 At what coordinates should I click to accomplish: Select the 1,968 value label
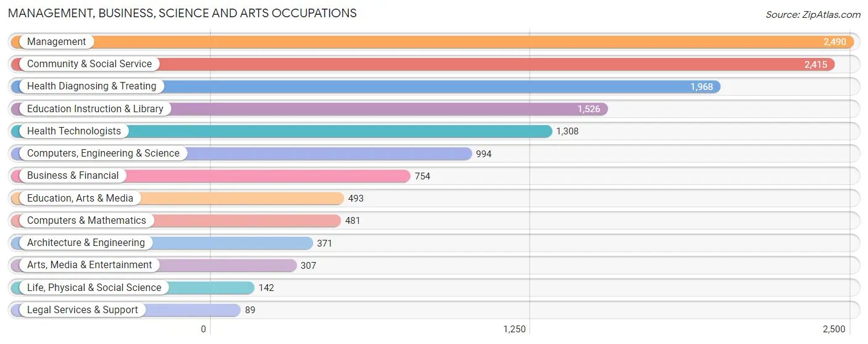tap(701, 87)
